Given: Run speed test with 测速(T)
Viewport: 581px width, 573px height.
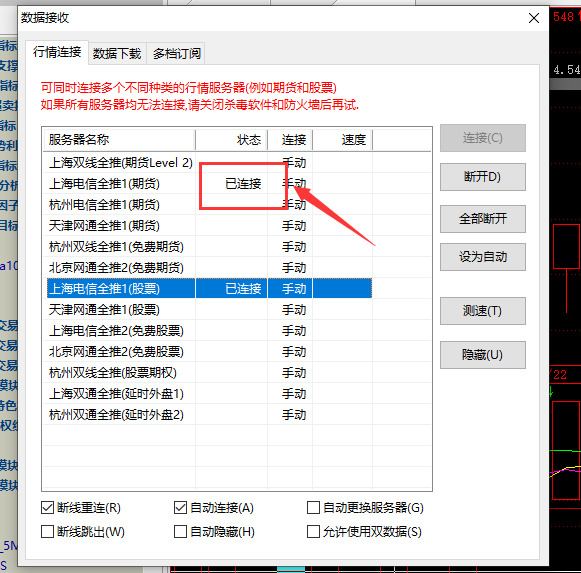Looking at the screenshot, I should [482, 311].
